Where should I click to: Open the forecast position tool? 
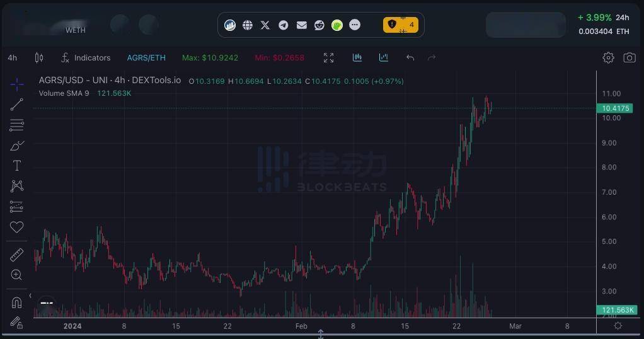(17, 207)
